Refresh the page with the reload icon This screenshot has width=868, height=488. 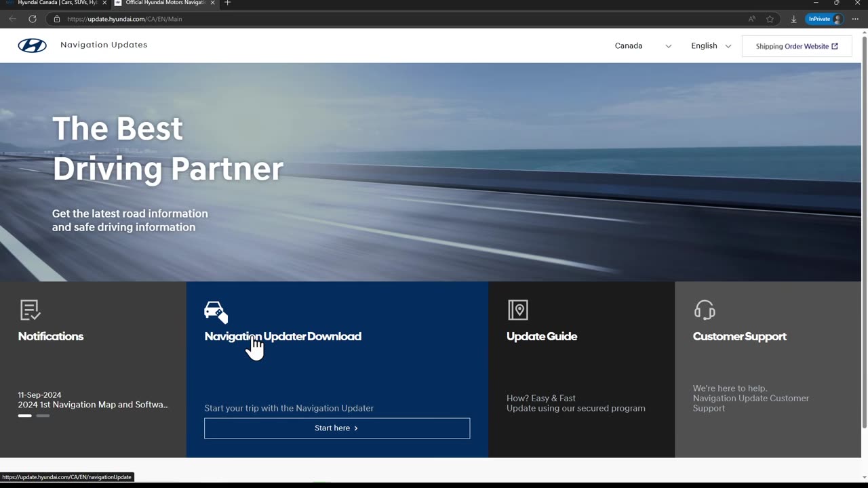pyautogui.click(x=32, y=19)
